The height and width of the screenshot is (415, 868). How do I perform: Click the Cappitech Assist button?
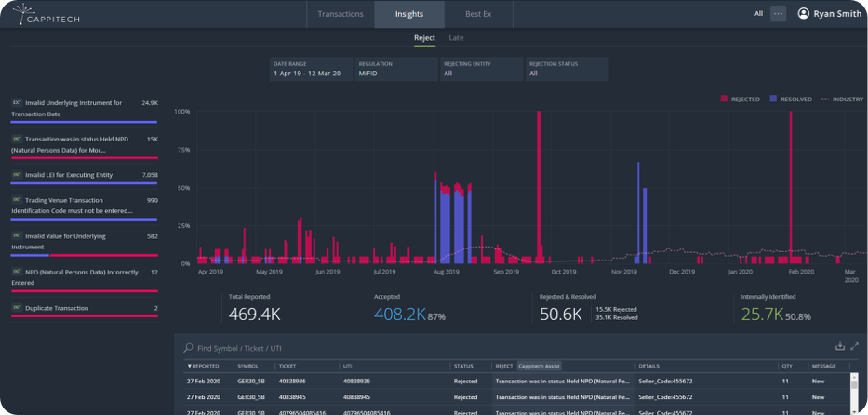point(540,366)
